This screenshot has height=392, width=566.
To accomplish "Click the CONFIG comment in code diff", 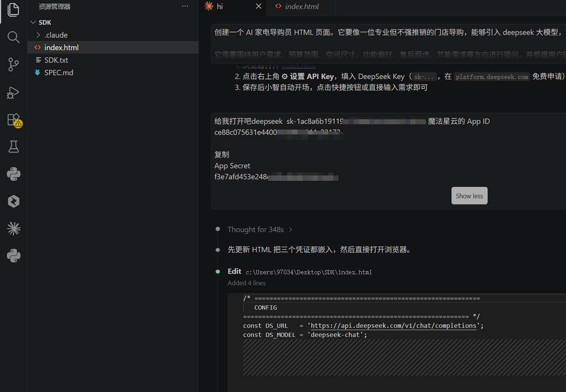I will 265,308.
